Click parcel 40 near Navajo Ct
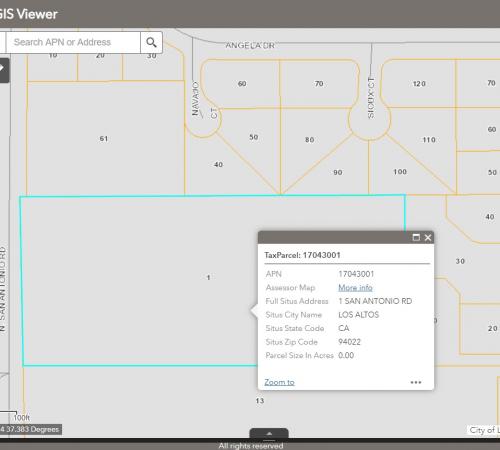 click(x=218, y=164)
